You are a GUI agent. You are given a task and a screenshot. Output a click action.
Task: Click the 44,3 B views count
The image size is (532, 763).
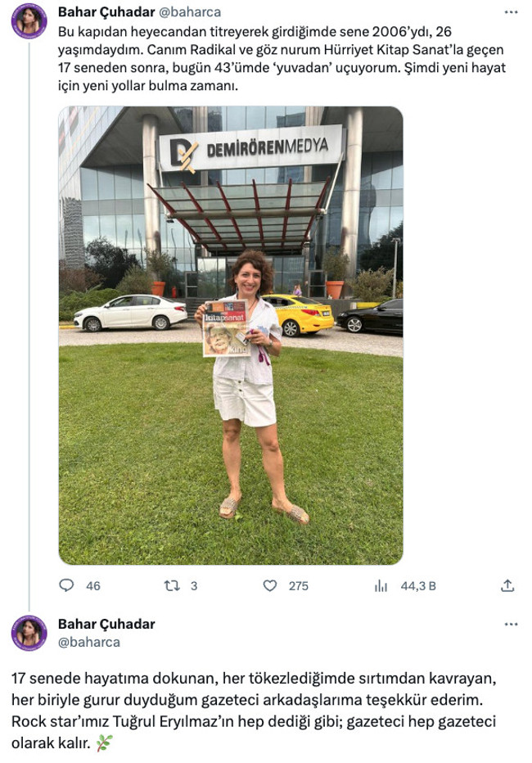(x=418, y=586)
